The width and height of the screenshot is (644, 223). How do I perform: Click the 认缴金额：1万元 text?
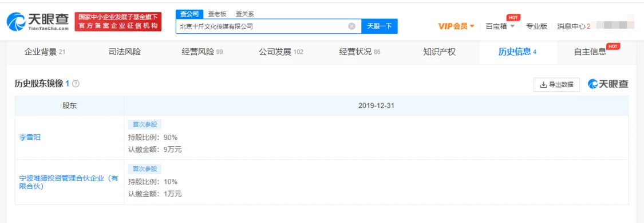155,194
